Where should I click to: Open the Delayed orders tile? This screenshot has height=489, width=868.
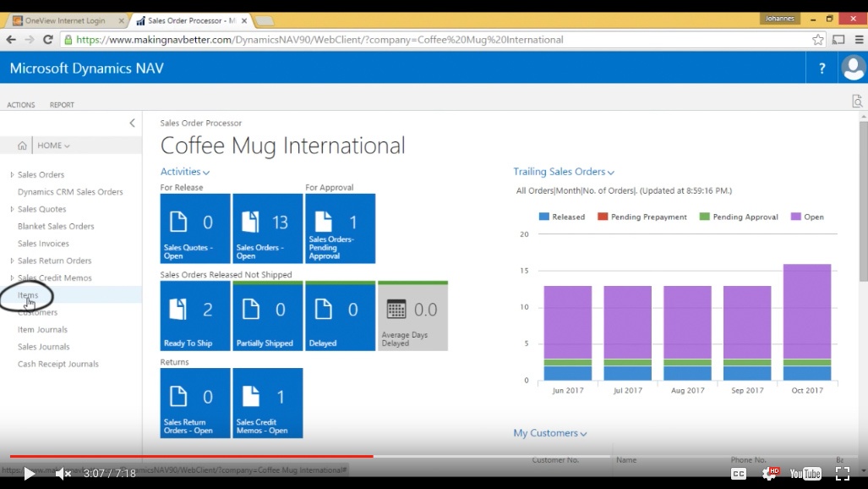tap(340, 316)
